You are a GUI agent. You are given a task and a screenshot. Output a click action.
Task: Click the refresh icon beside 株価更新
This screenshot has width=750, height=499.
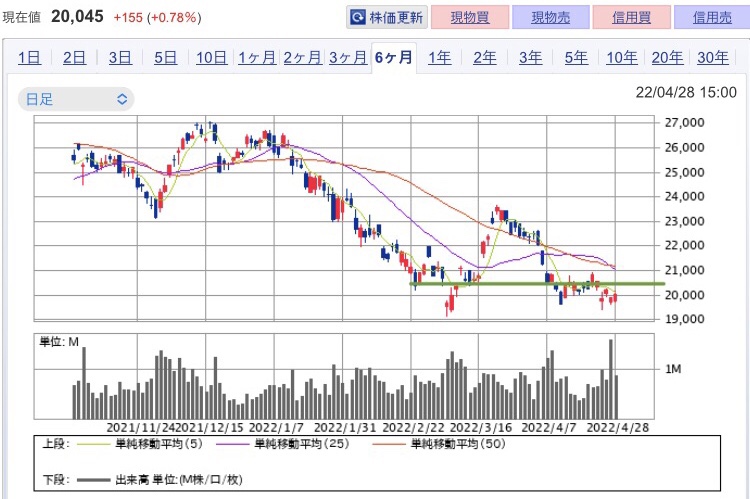357,18
